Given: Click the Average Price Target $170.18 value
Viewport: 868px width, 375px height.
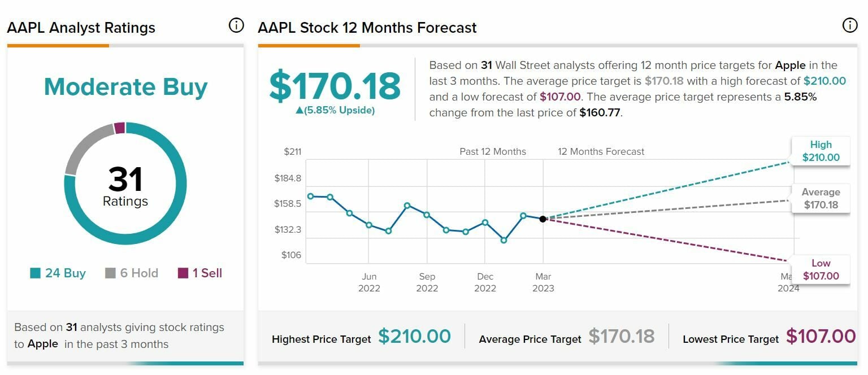Looking at the screenshot, I should [621, 337].
